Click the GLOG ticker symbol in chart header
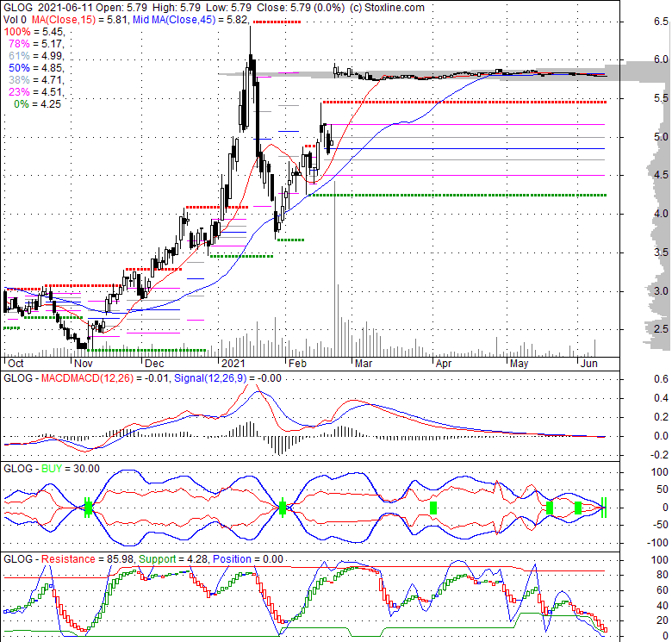This screenshot has width=672, height=642. (18, 8)
